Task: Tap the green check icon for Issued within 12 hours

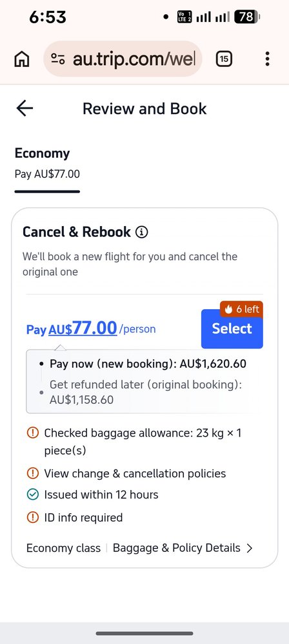Action: tap(32, 495)
